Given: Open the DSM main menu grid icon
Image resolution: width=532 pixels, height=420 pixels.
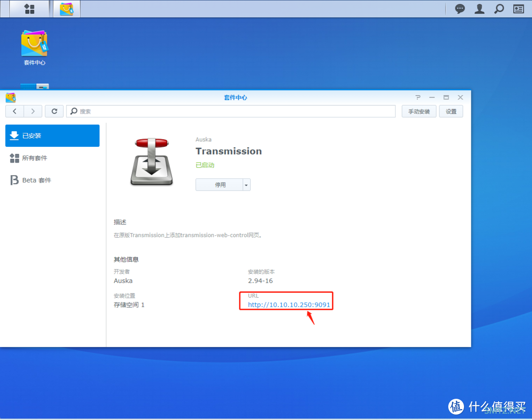Looking at the screenshot, I should [29, 9].
